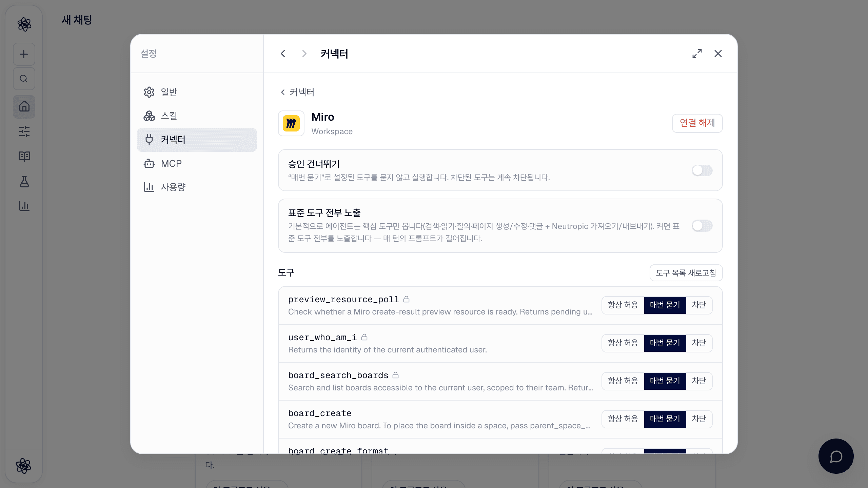The height and width of the screenshot is (488, 868).
Task: Select the 커넥터 settings section
Action: click(x=197, y=140)
